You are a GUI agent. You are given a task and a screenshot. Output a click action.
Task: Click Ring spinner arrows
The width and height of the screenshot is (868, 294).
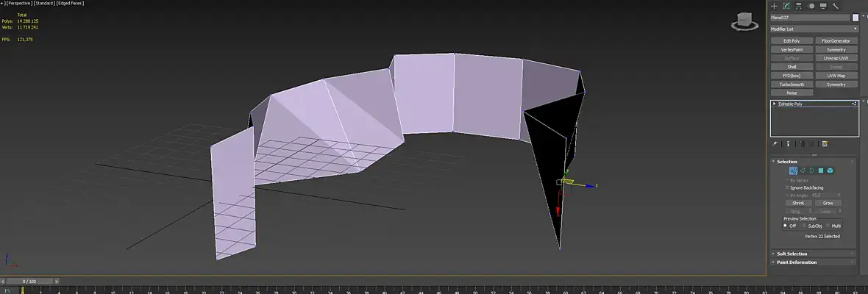811,210
